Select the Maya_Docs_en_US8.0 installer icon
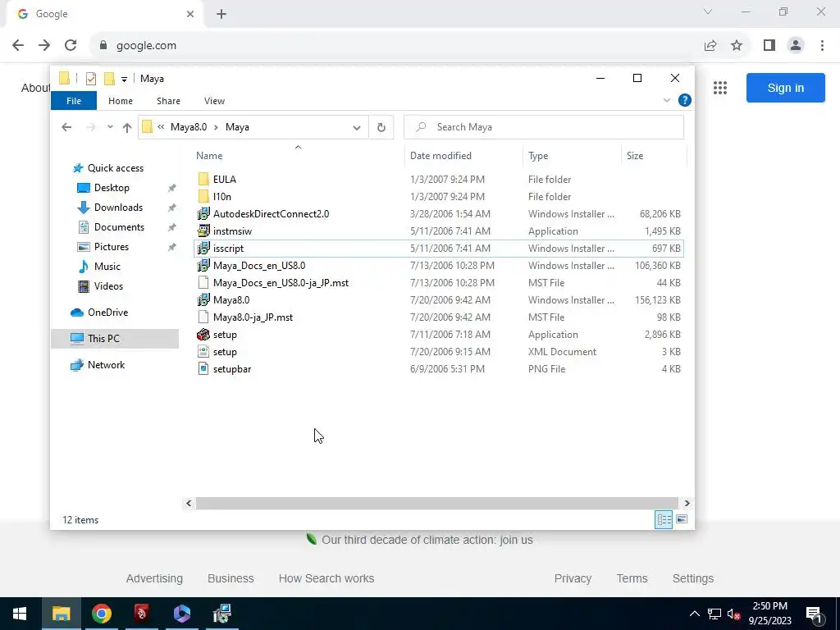 203,265
